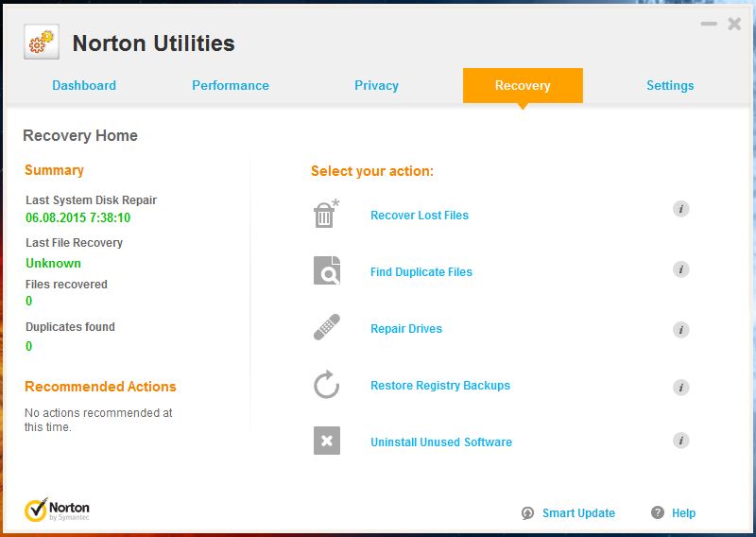Open the Recover Lost Files link
The width and height of the screenshot is (756, 537).
click(420, 216)
